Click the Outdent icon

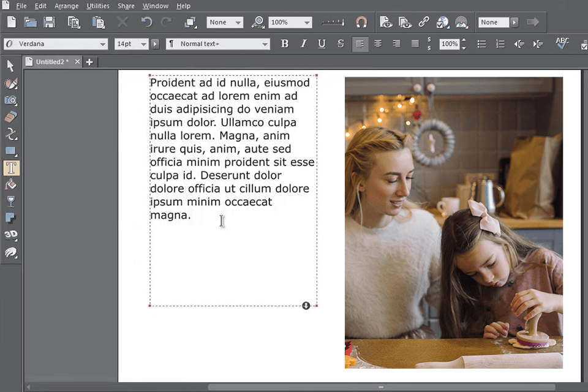[519, 44]
